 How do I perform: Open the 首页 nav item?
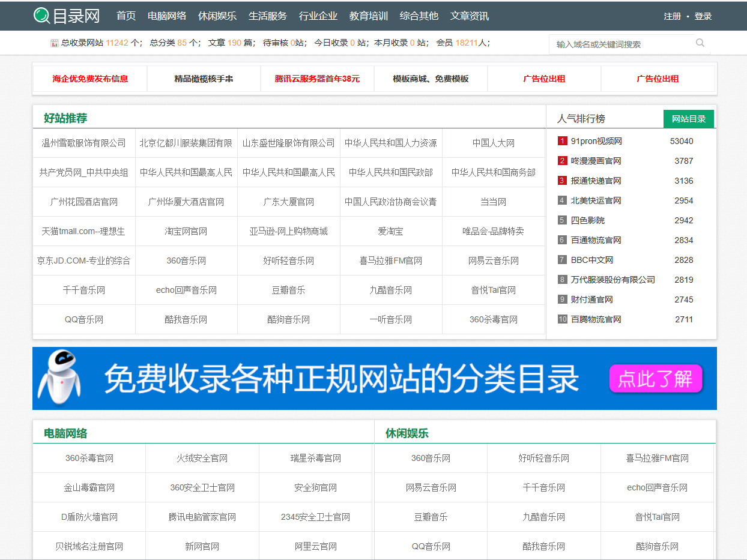(x=126, y=16)
